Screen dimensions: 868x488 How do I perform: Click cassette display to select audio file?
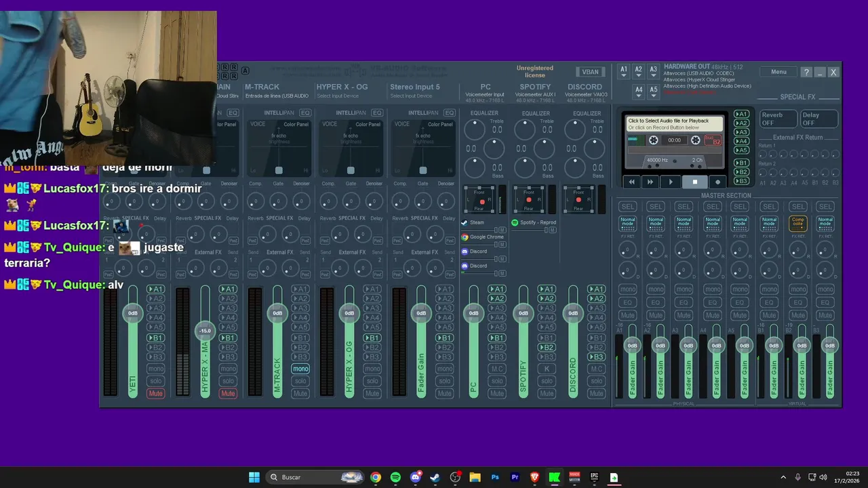coord(674,124)
